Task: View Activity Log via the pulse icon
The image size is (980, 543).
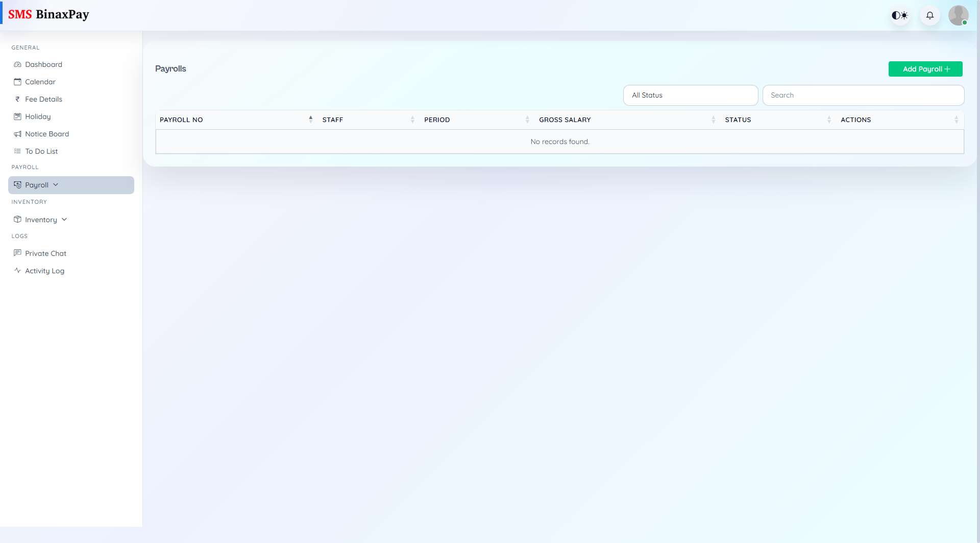Action: (18, 270)
